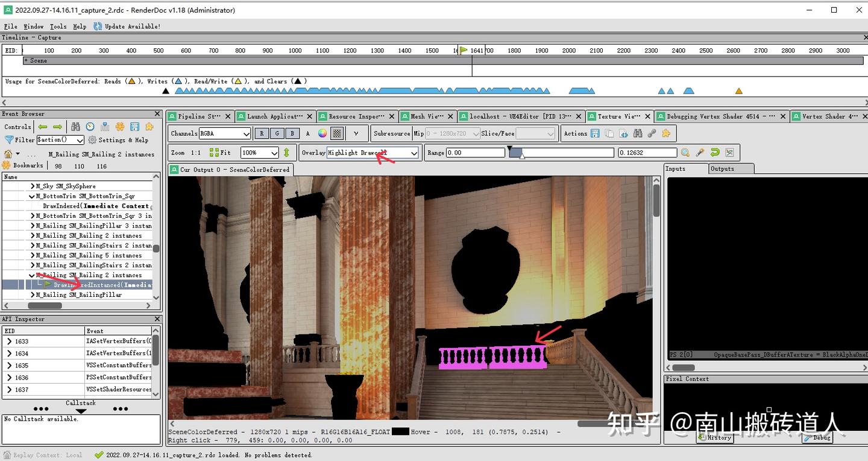868x461 pixels.
Task: Click the clock icon to show event timings
Action: 89,127
